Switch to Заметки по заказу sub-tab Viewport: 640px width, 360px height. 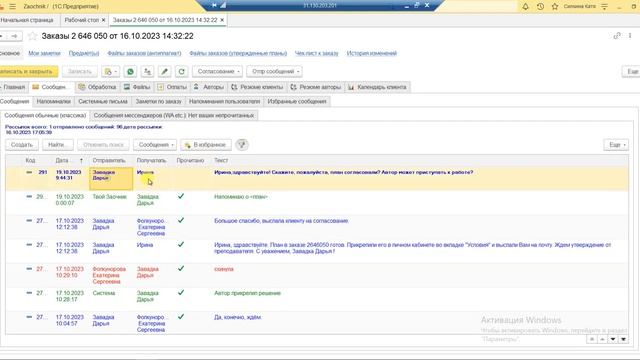158,101
